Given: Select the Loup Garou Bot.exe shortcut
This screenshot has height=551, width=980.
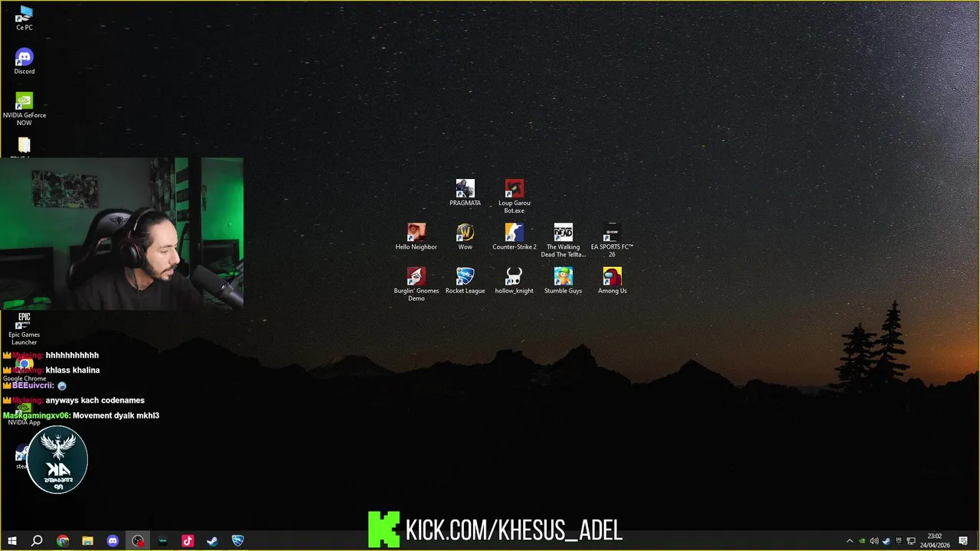Looking at the screenshot, I should [514, 197].
